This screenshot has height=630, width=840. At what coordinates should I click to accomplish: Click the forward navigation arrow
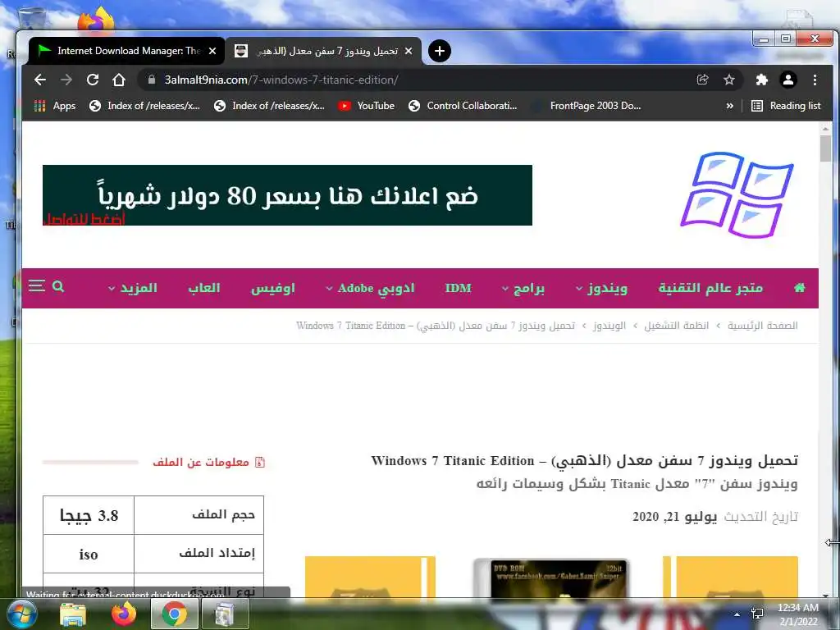coord(66,80)
